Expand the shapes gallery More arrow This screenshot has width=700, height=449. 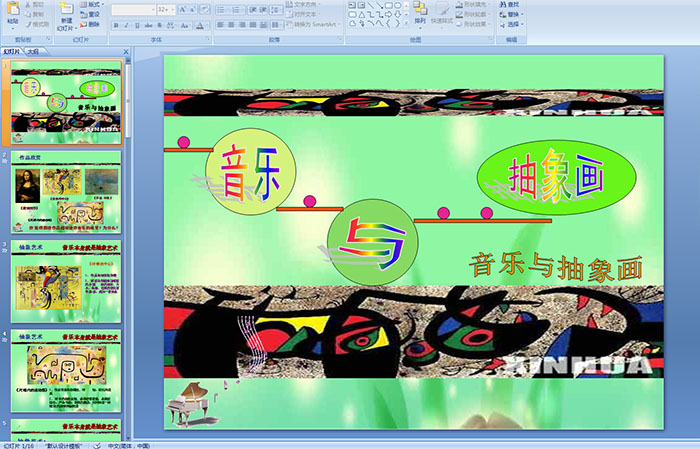(x=406, y=23)
